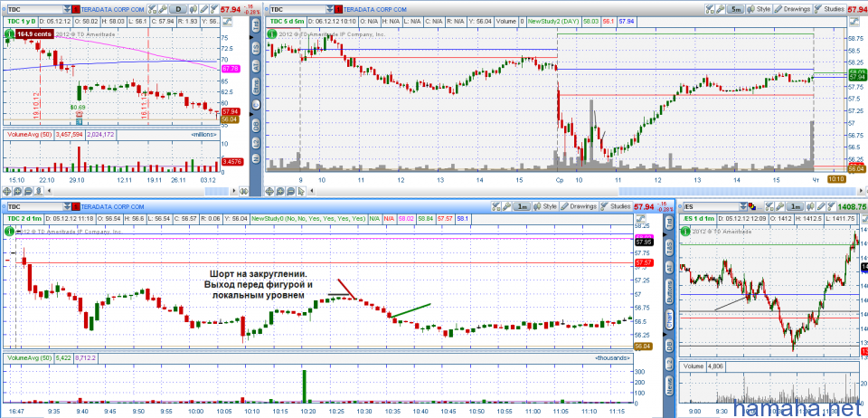
Task: Click red flag icon in 5-minute chart header
Action: (x=338, y=9)
